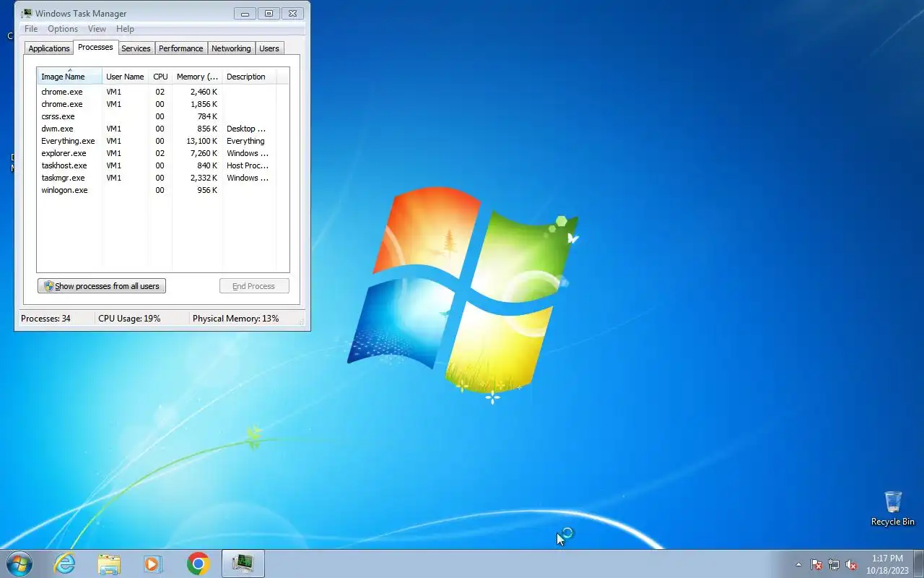
Task: Click the Host Proc... description cell
Action: pyautogui.click(x=248, y=165)
